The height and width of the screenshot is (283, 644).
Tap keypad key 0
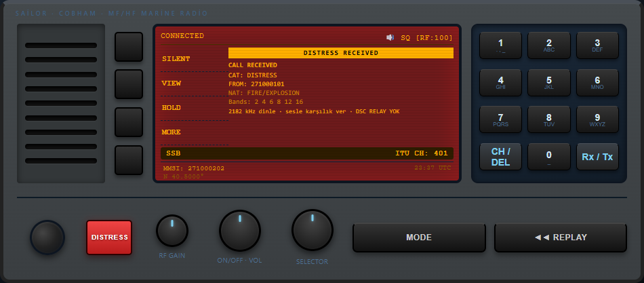[x=548, y=157]
